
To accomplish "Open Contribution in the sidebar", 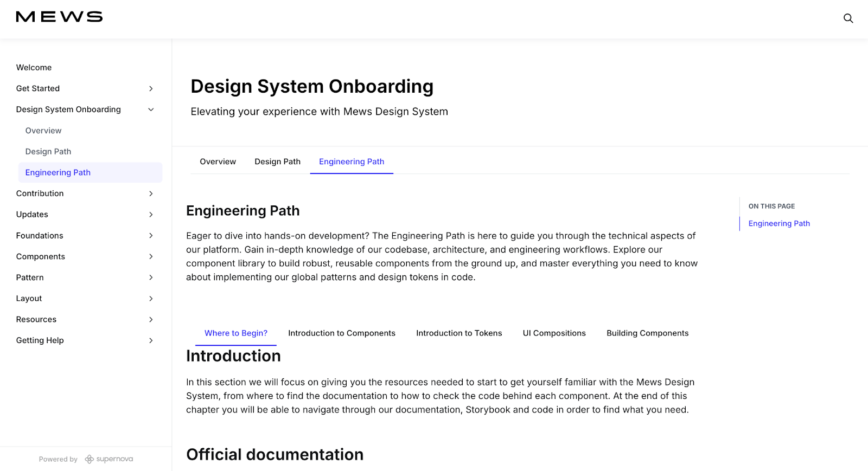I will click(40, 193).
